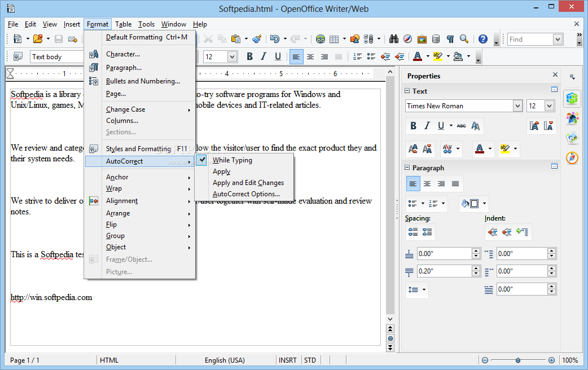Click the Above Paragraph Spacing 0.00" field

(444, 254)
